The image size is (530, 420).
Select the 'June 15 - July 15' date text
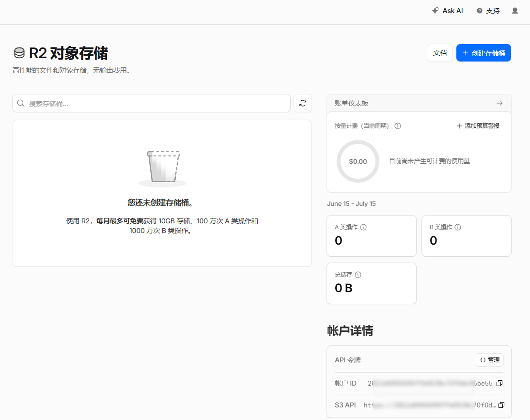[351, 204]
